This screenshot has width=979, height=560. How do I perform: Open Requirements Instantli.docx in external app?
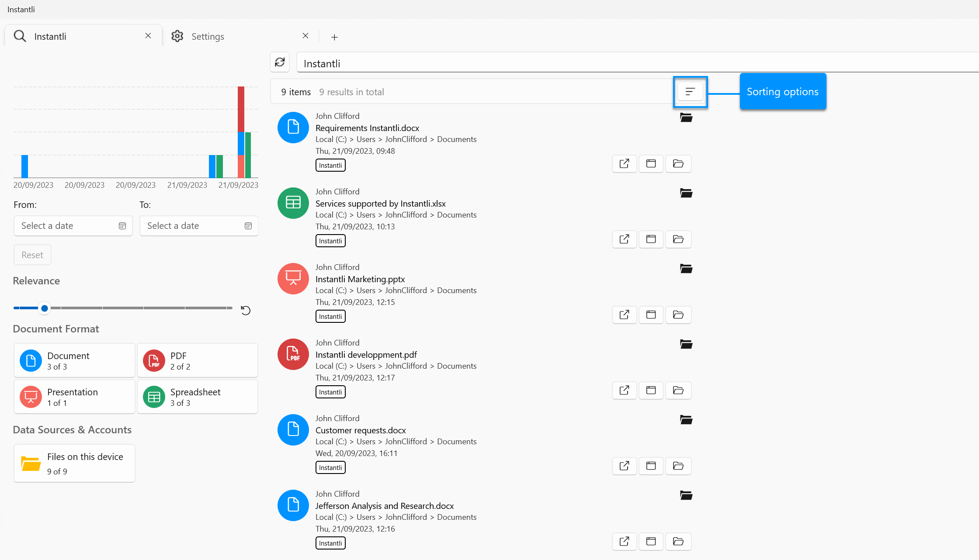pos(624,164)
